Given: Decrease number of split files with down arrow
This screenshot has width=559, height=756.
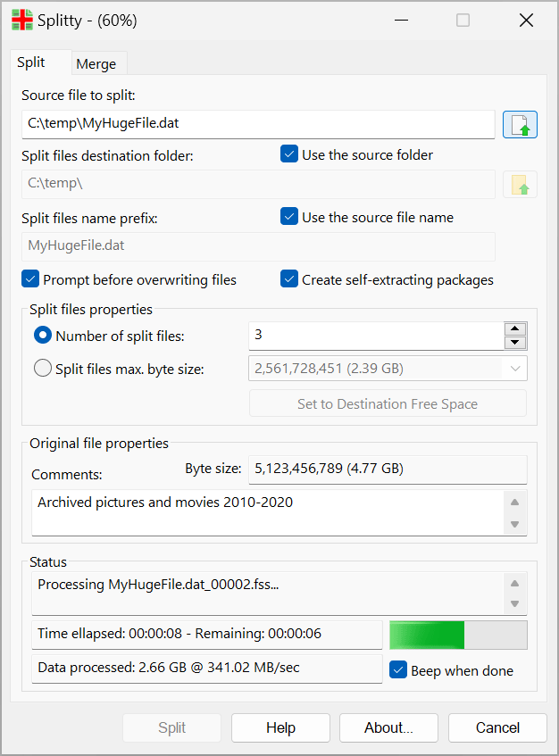Looking at the screenshot, I should click(515, 343).
